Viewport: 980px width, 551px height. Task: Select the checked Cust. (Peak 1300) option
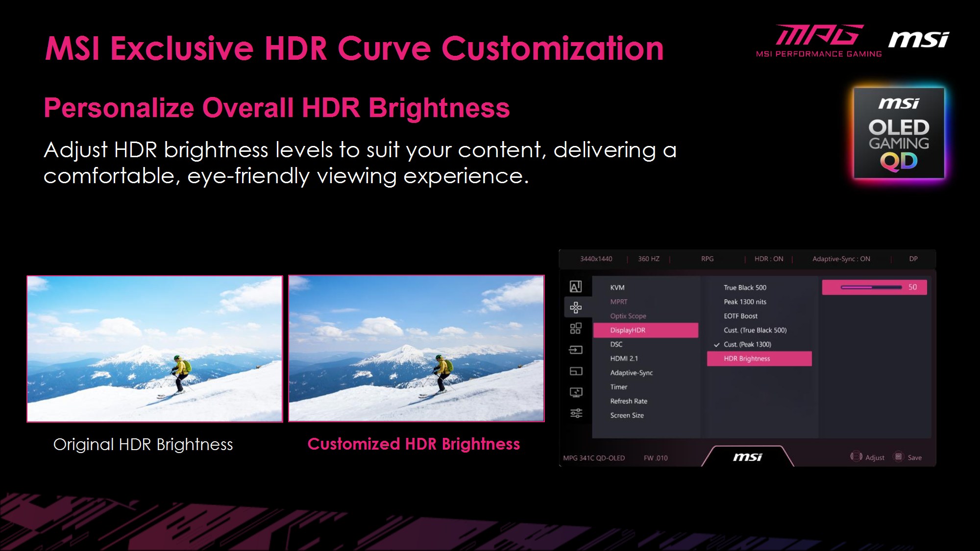pyautogui.click(x=747, y=344)
